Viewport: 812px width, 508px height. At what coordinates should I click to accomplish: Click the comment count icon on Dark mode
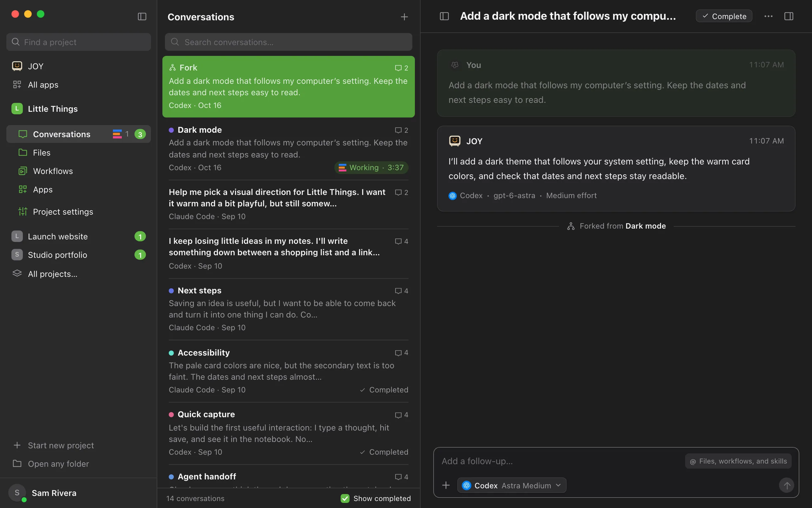398,130
